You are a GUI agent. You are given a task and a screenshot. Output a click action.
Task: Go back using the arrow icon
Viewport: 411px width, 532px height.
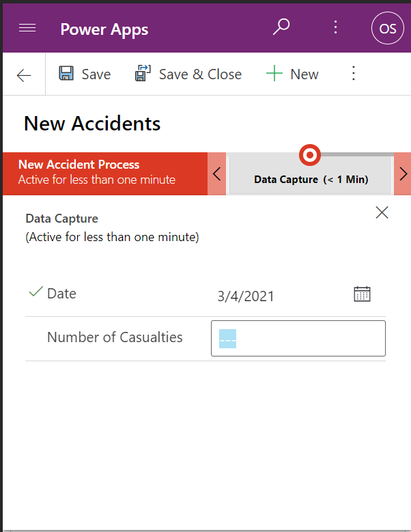click(x=24, y=74)
